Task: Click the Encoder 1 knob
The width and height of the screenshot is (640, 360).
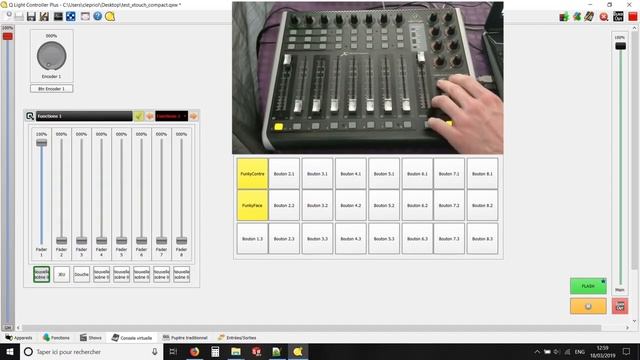Action: pyautogui.click(x=51, y=56)
